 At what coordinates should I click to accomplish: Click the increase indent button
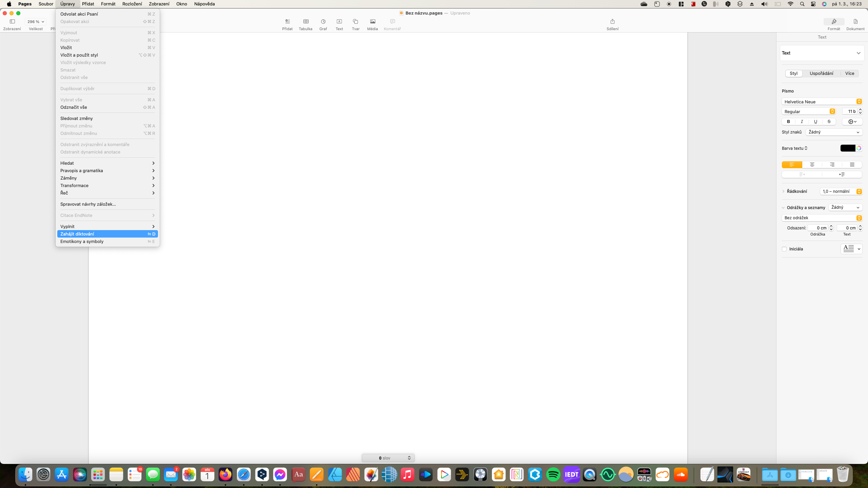pos(842,175)
